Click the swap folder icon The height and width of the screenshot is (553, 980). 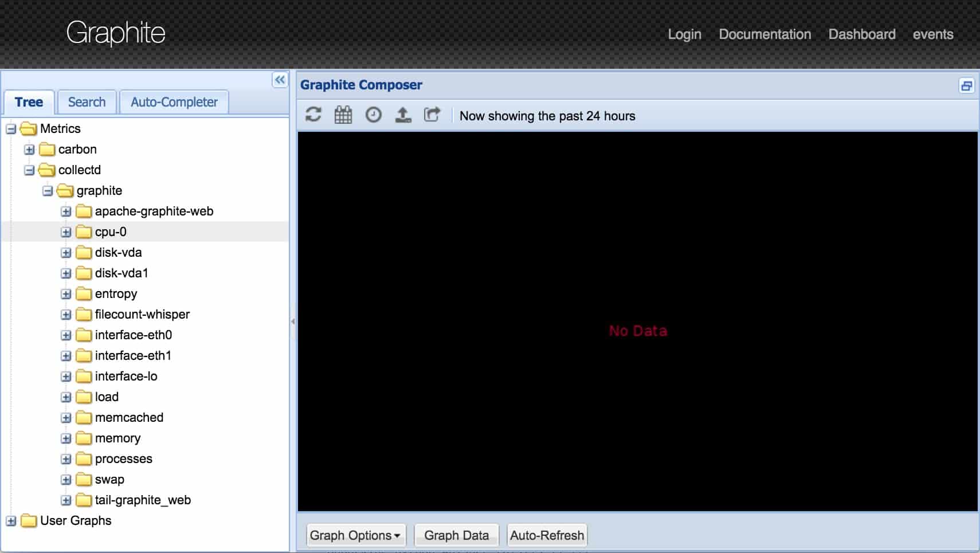(84, 479)
